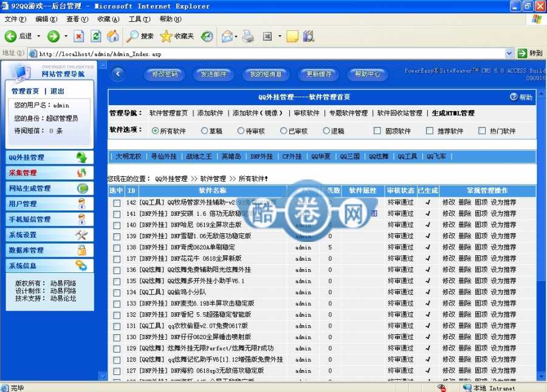547x392 pixels.
Task: Open the 大明龙权 category link
Action: tap(128, 156)
